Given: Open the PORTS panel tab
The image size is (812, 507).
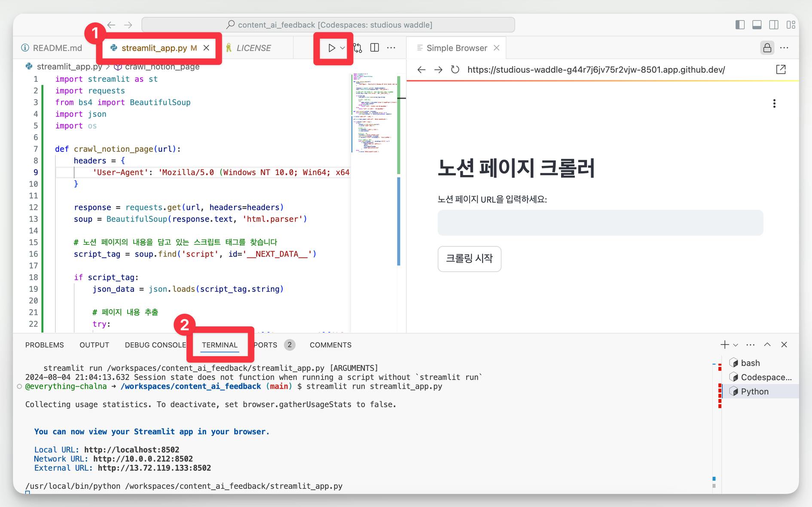Looking at the screenshot, I should [x=266, y=345].
